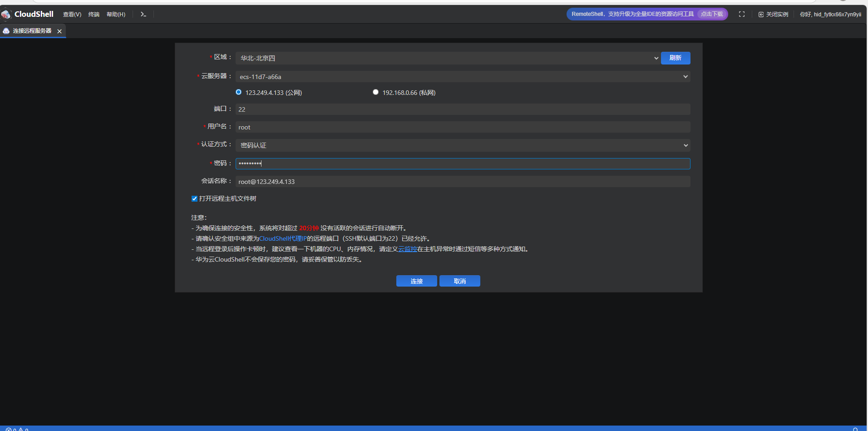
Task: Focus the 用户名 username input field
Action: point(463,127)
